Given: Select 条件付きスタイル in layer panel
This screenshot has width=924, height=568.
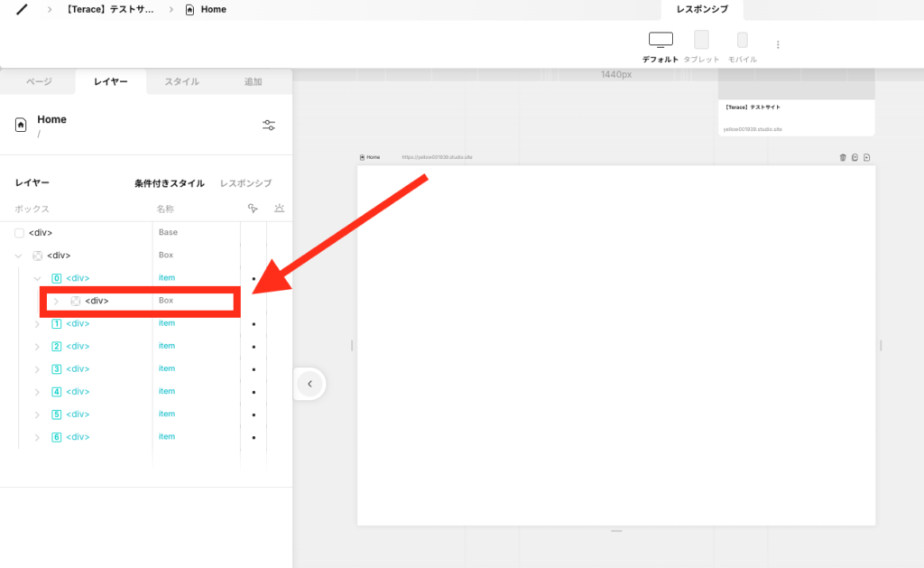Looking at the screenshot, I should (169, 183).
